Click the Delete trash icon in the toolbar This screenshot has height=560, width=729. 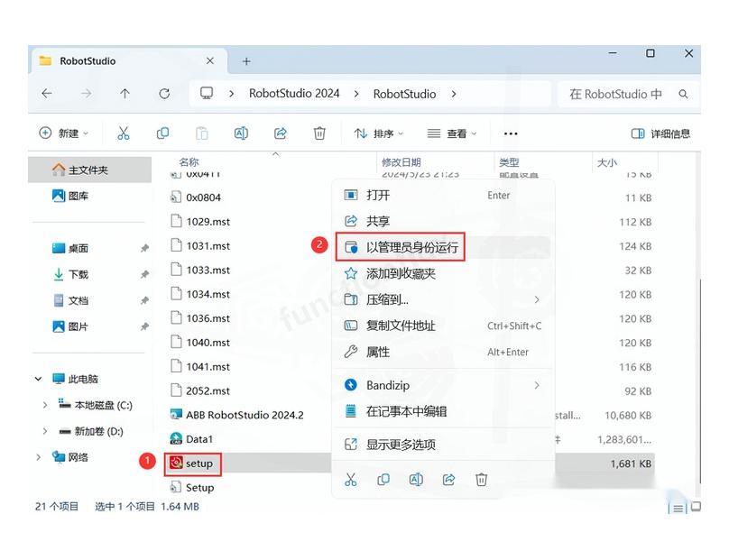click(x=319, y=133)
